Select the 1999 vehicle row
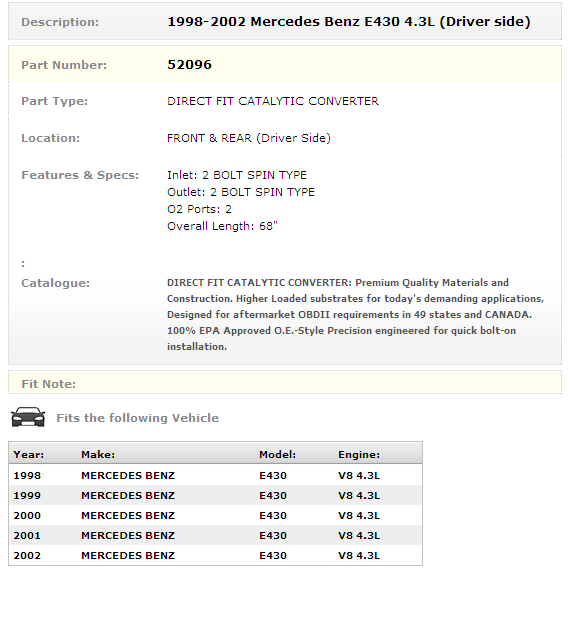570x623 pixels. point(215,495)
